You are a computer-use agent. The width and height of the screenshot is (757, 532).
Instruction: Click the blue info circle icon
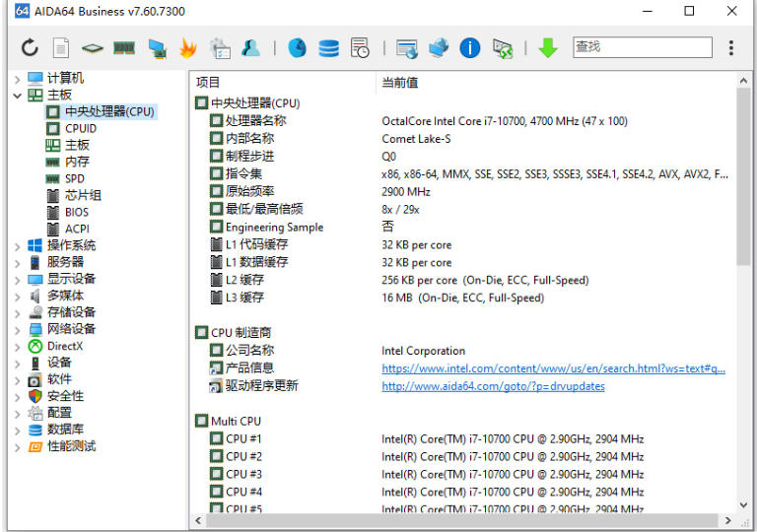[470, 47]
